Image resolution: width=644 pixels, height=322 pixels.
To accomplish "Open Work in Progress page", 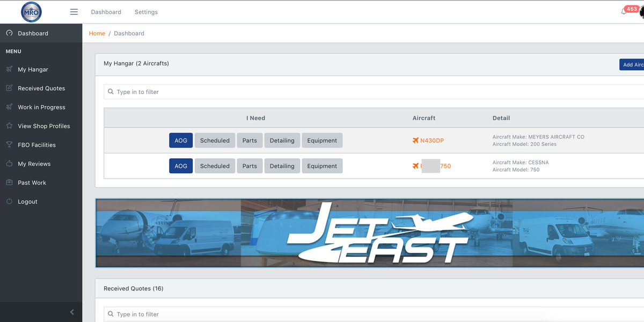I will pos(41,107).
